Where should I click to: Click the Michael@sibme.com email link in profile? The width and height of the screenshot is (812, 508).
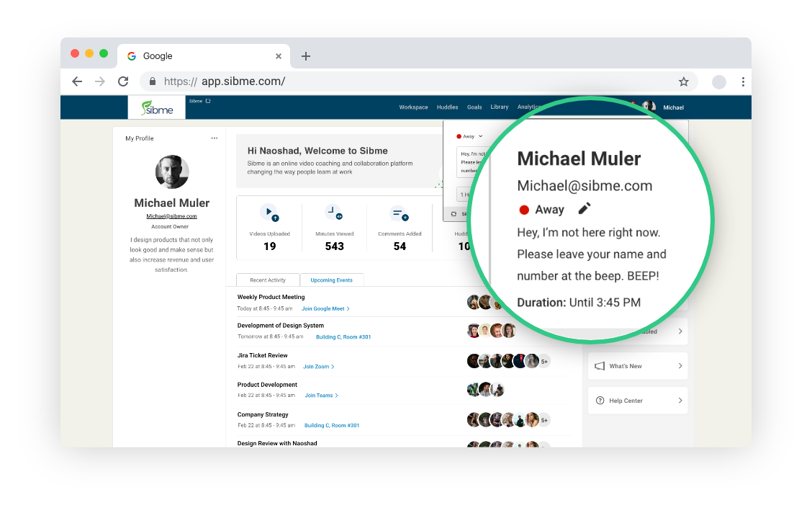point(171,216)
